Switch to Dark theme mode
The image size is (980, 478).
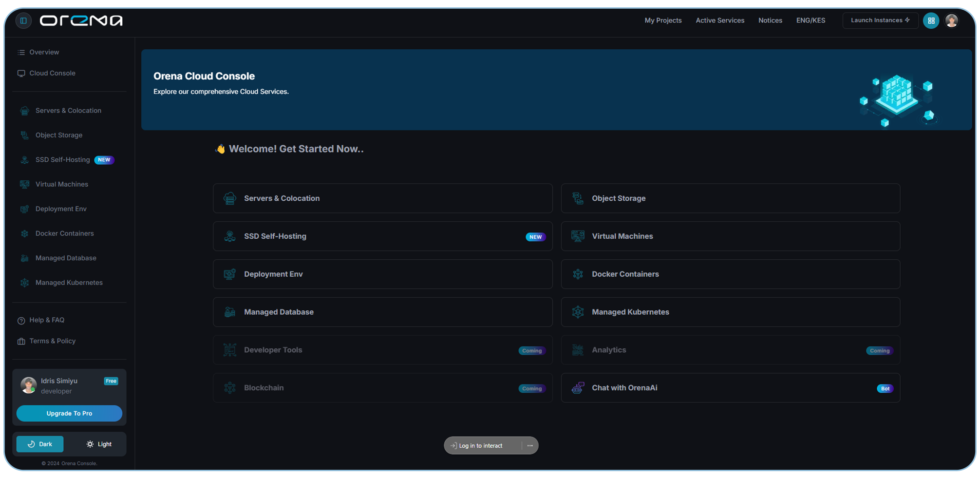click(40, 444)
